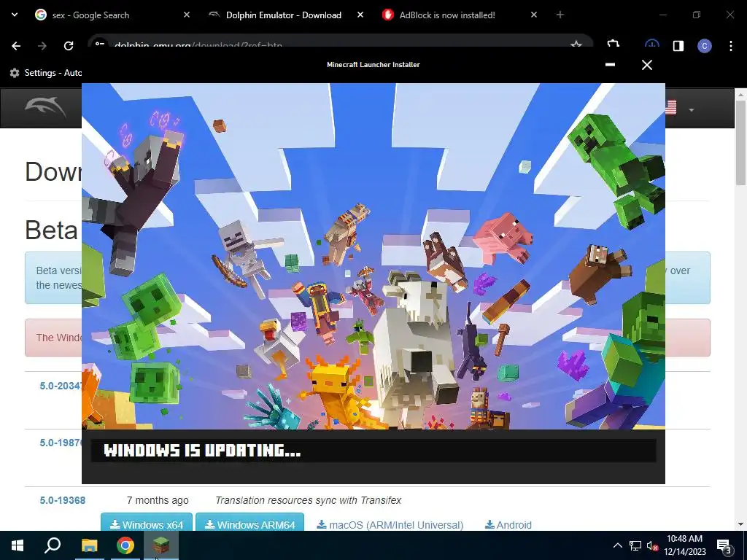Click the Chrome forward arrow
This screenshot has width=747, height=560.
(42, 46)
